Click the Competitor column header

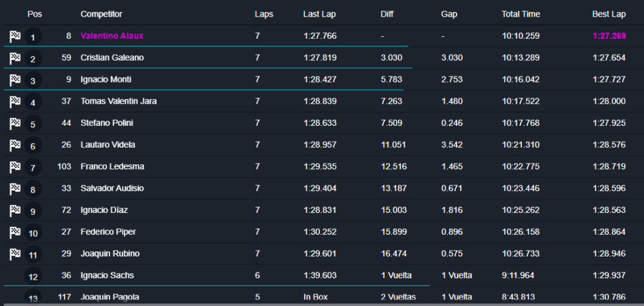(101, 14)
